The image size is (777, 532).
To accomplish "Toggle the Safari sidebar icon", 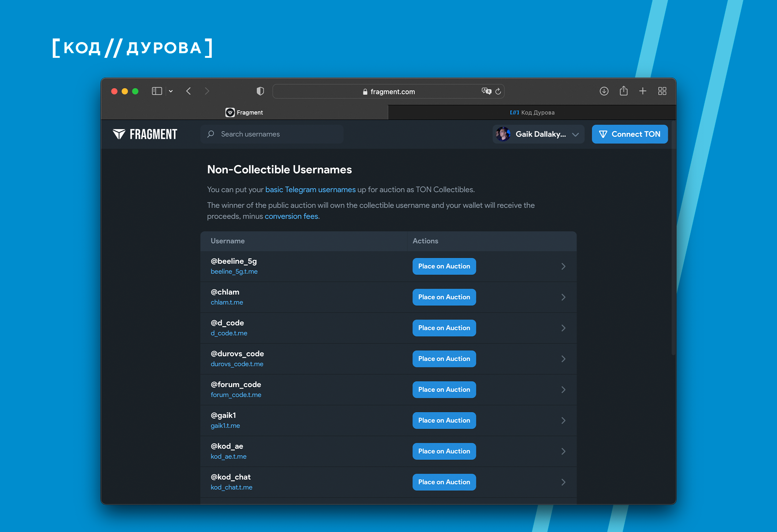I will click(157, 91).
